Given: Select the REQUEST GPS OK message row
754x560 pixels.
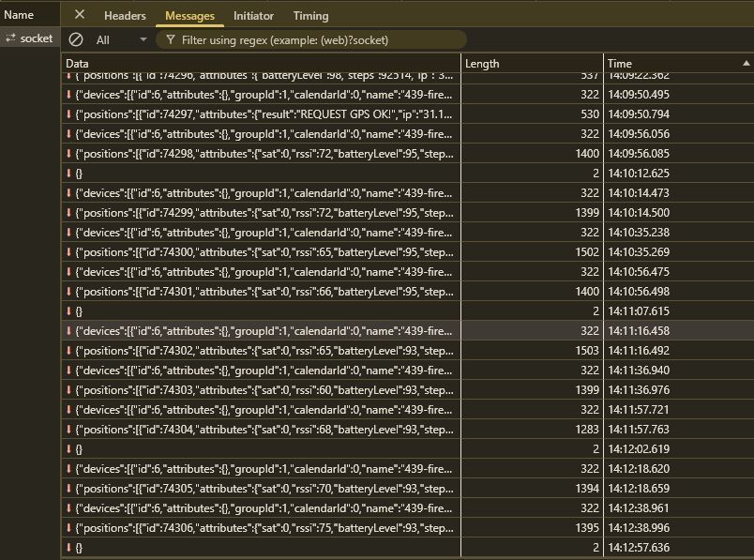Looking at the screenshot, I should [x=263, y=114].
